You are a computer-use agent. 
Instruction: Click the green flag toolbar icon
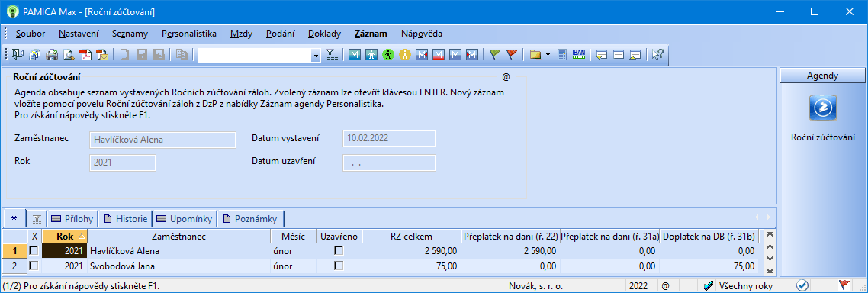pyautogui.click(x=496, y=54)
